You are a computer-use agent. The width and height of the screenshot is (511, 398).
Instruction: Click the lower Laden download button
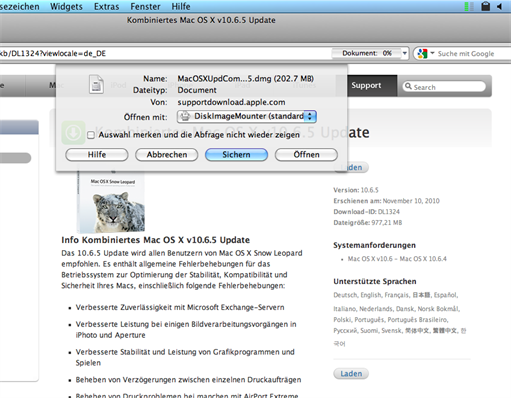pyautogui.click(x=351, y=374)
